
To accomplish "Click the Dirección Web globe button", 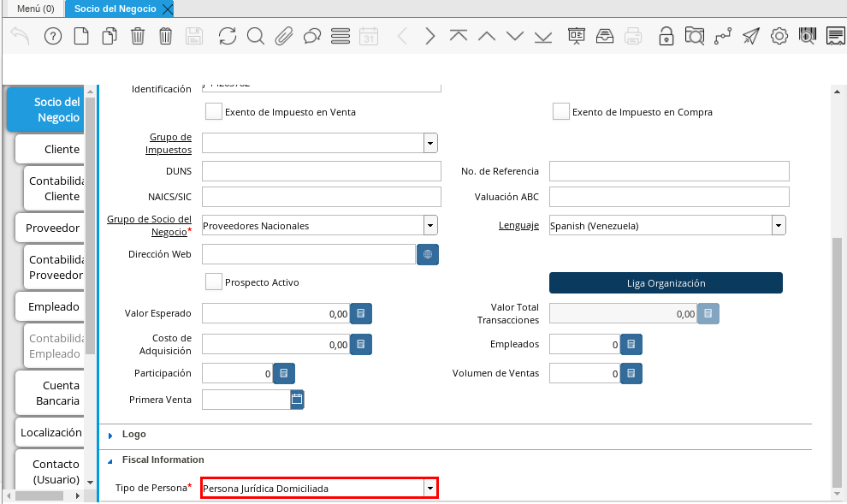I will pos(428,254).
